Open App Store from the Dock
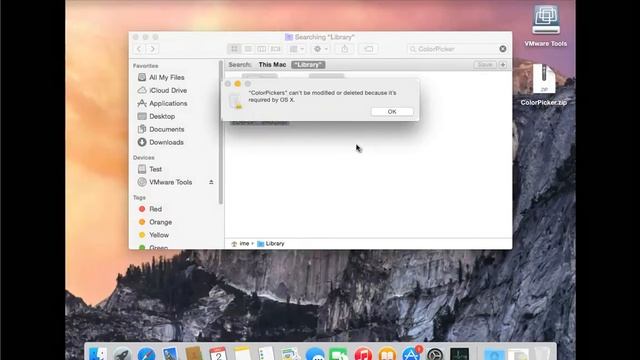Screen dimensions: 640x360 point(411,353)
